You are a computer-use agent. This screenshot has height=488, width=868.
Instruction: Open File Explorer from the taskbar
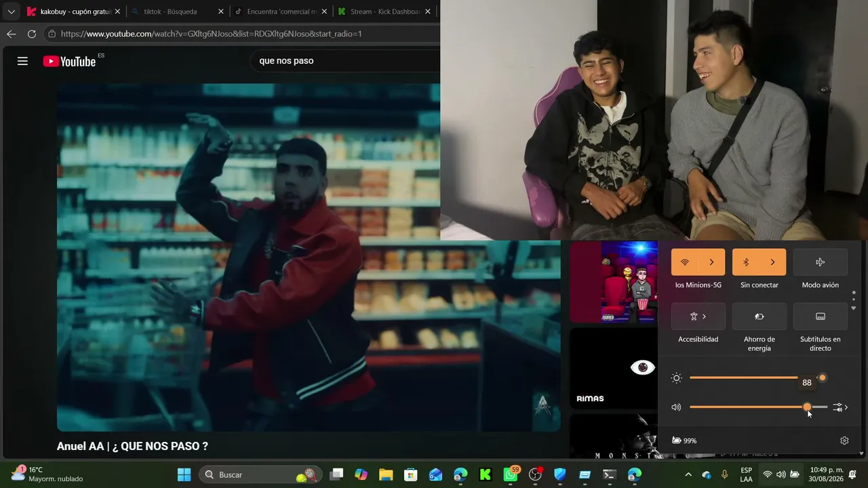(x=386, y=474)
